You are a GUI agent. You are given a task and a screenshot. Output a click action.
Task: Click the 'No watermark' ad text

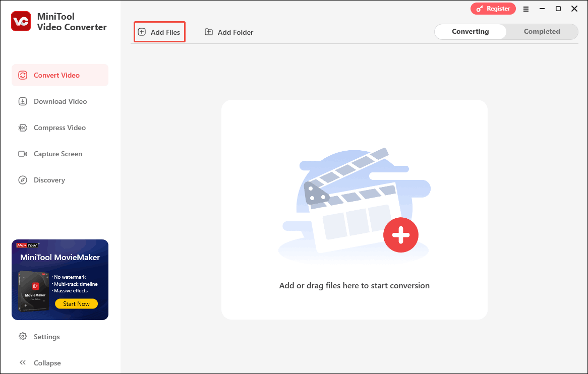pyautogui.click(x=70, y=277)
